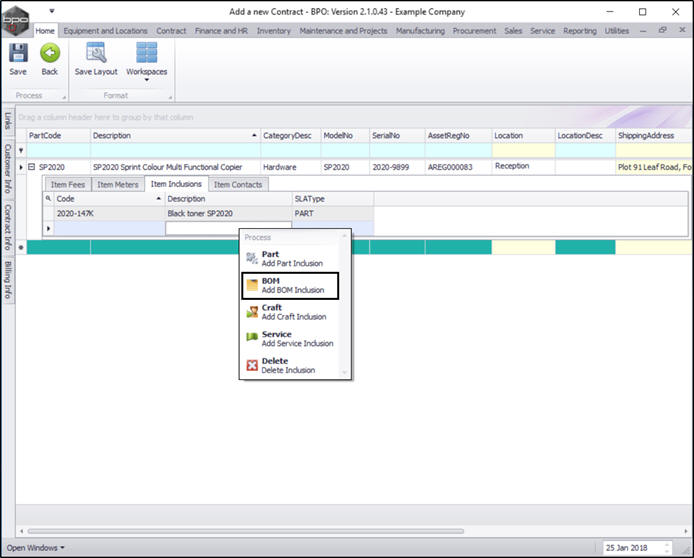Click the PartCode column header
The height and width of the screenshot is (558, 694).
pos(58,135)
